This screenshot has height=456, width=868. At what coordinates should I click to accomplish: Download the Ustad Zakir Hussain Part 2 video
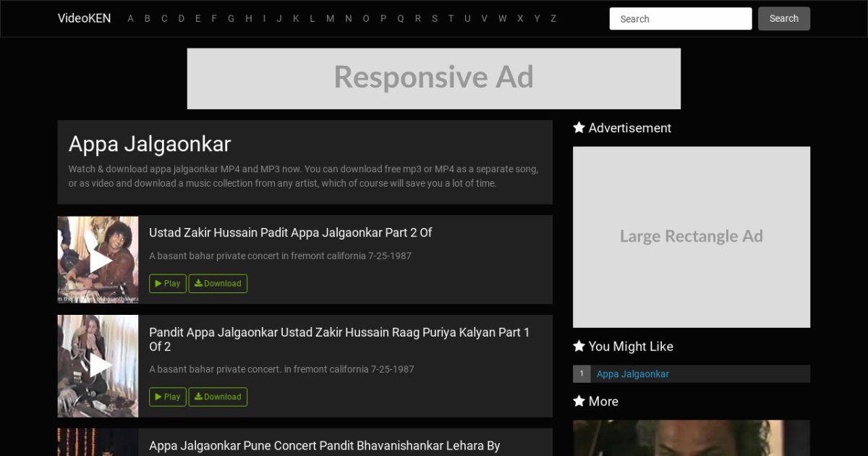(218, 284)
